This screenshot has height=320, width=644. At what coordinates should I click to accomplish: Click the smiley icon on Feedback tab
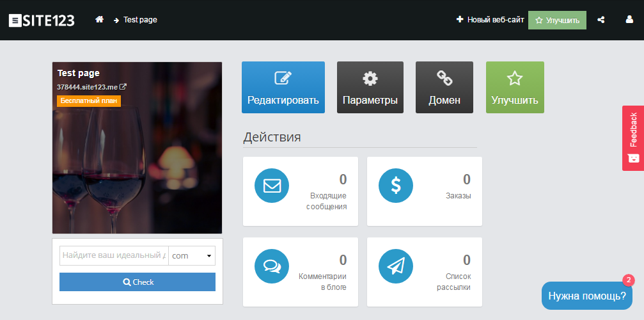[x=634, y=158]
